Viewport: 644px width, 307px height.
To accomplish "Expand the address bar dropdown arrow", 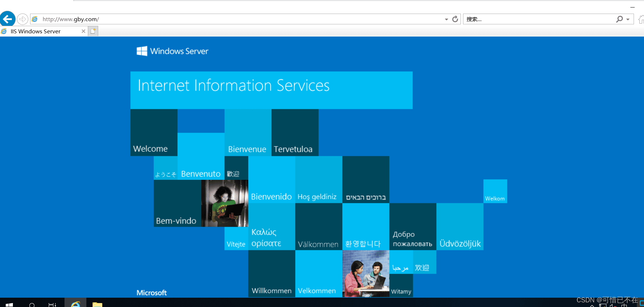I will click(x=446, y=19).
